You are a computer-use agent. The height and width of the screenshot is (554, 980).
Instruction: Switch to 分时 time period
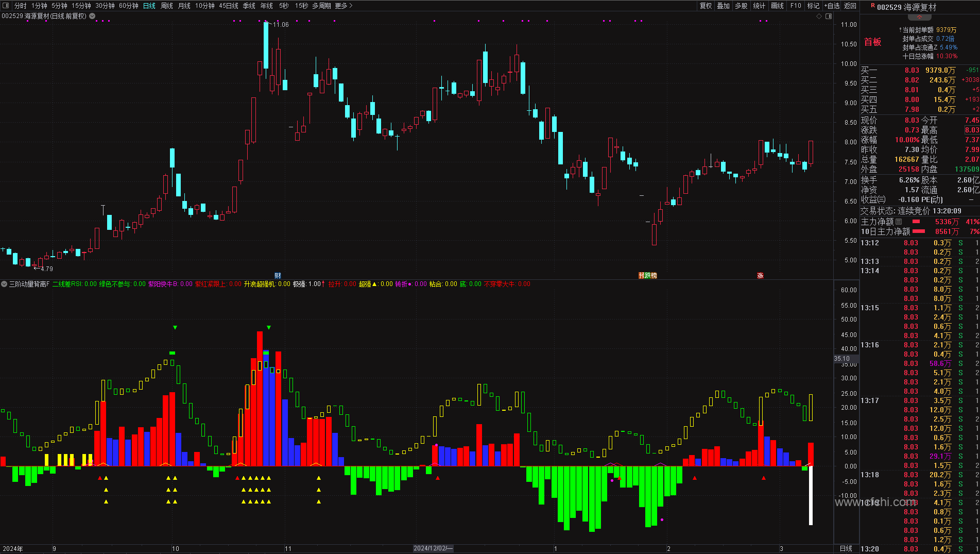(20, 6)
